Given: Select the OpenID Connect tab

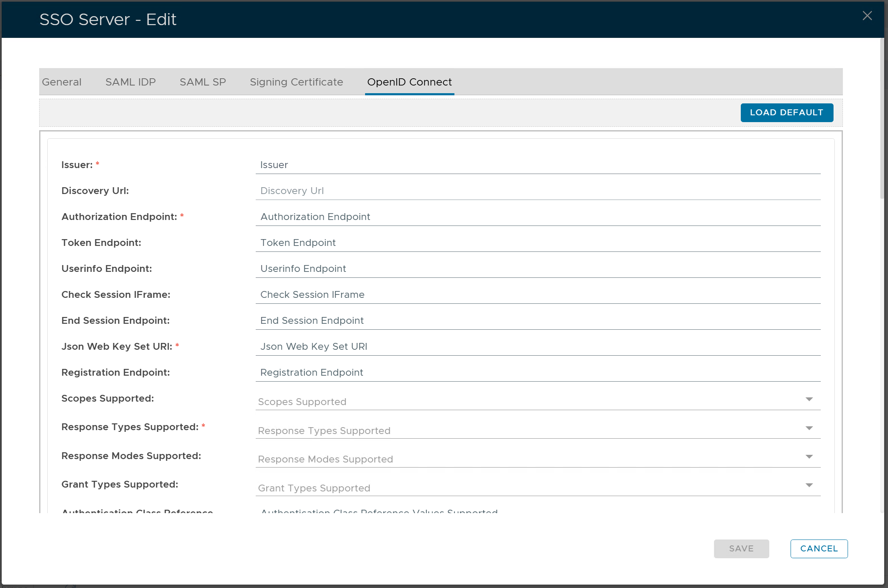Looking at the screenshot, I should click(x=409, y=82).
